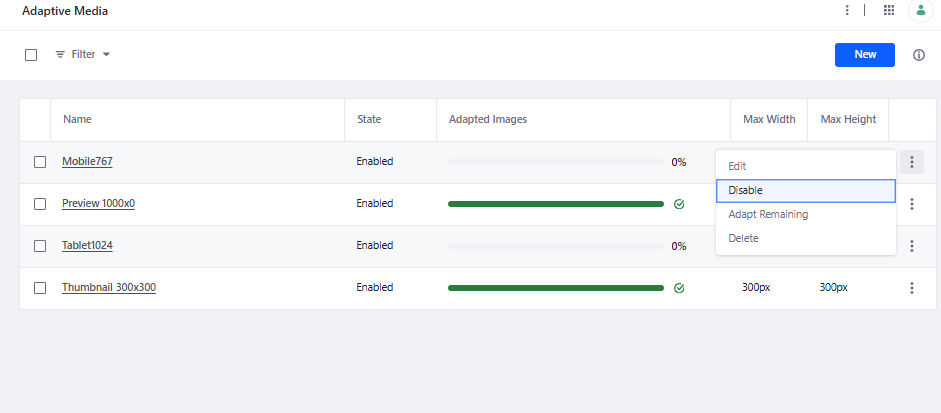Open actions menu for Tablet1024 row
This screenshot has height=413, width=941.
click(912, 246)
